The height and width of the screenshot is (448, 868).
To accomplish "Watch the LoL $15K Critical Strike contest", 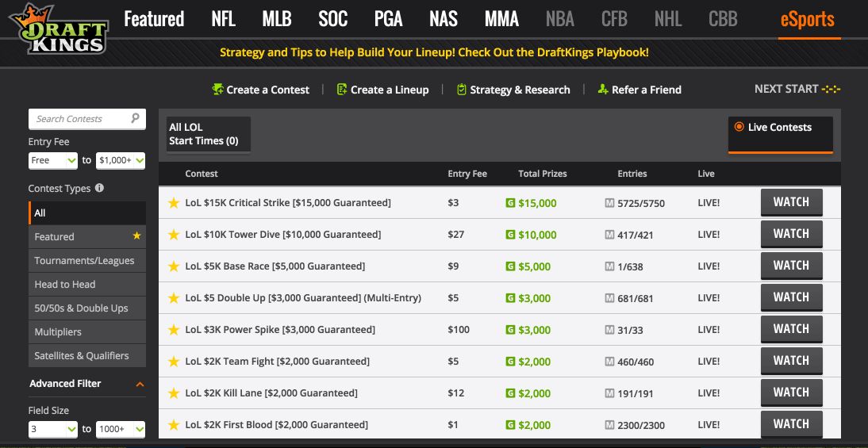I will (x=792, y=202).
